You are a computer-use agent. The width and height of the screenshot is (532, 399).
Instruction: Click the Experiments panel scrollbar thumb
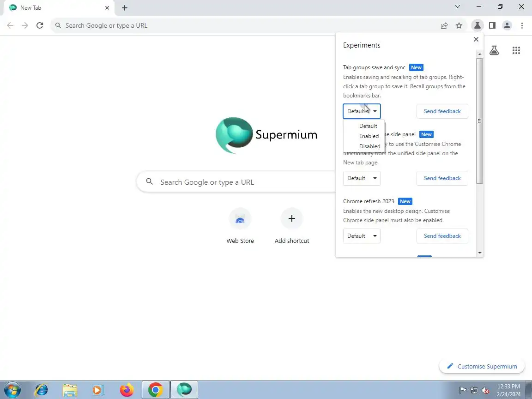tap(479, 121)
